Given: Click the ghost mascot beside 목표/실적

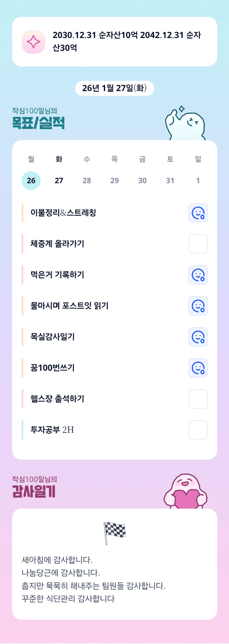Looking at the screenshot, I should tap(185, 123).
